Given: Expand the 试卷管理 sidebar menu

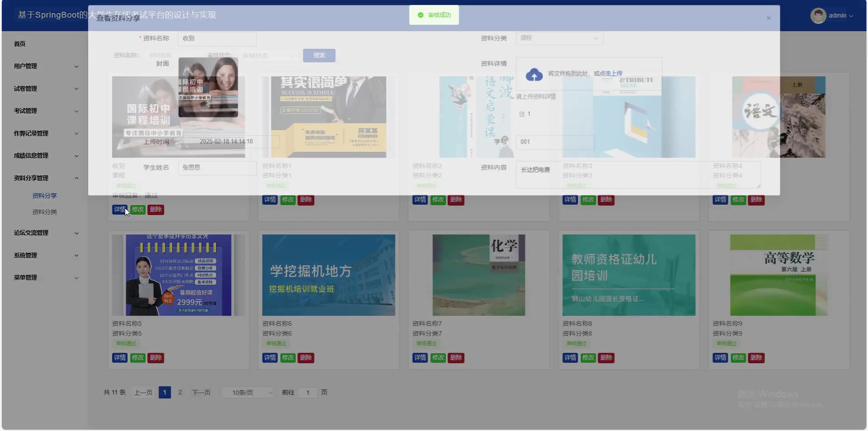Looking at the screenshot, I should click(x=46, y=89).
